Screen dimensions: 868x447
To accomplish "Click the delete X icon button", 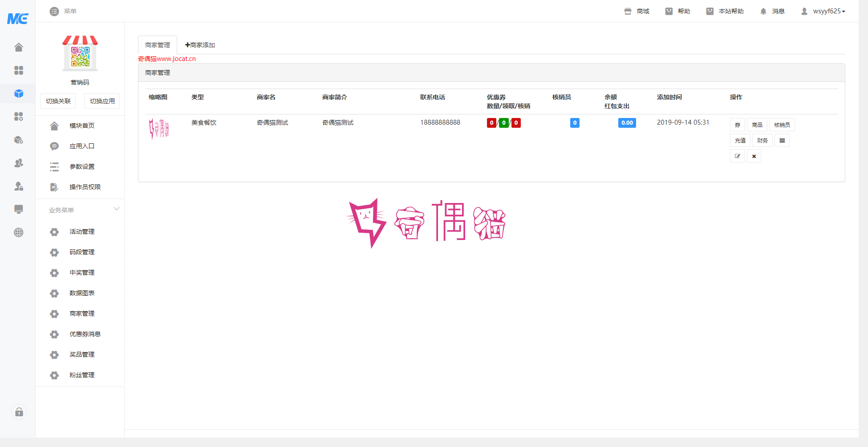I will click(x=754, y=156).
